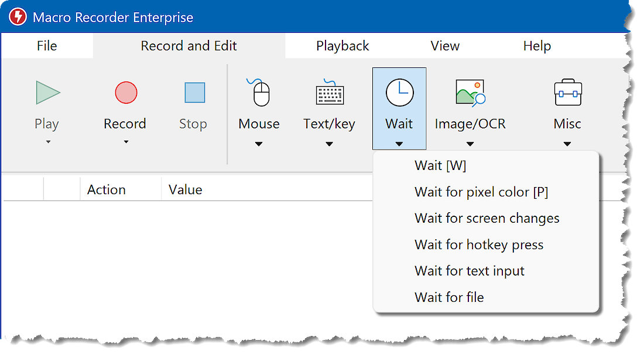The image size is (644, 357).
Task: Switch to the Playback tab
Action: click(x=342, y=46)
